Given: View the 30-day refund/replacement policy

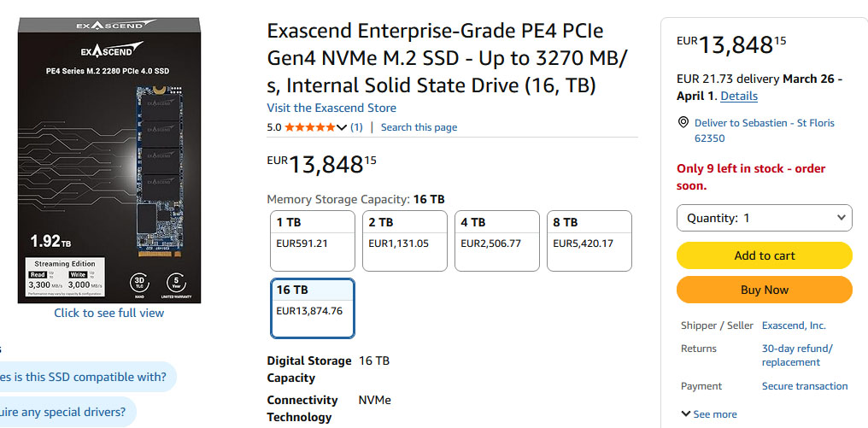Looking at the screenshot, I should 796,355.
